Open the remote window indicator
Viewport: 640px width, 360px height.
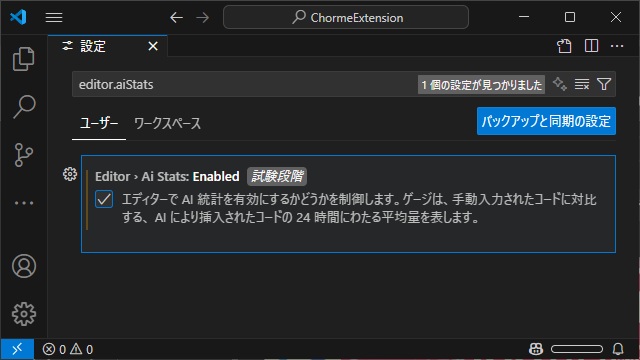point(17,349)
